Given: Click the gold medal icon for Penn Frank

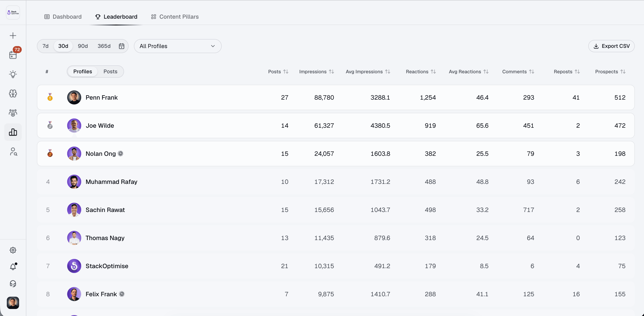Looking at the screenshot, I should tap(50, 97).
